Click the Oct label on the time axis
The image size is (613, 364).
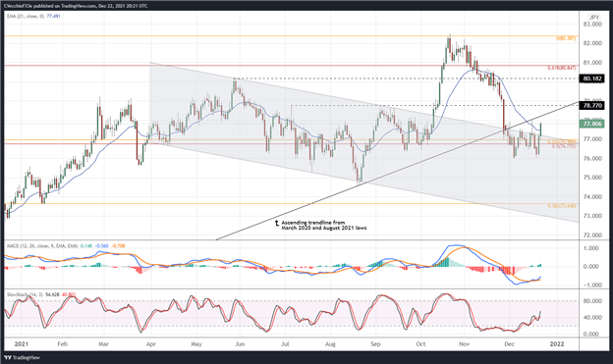click(x=420, y=344)
